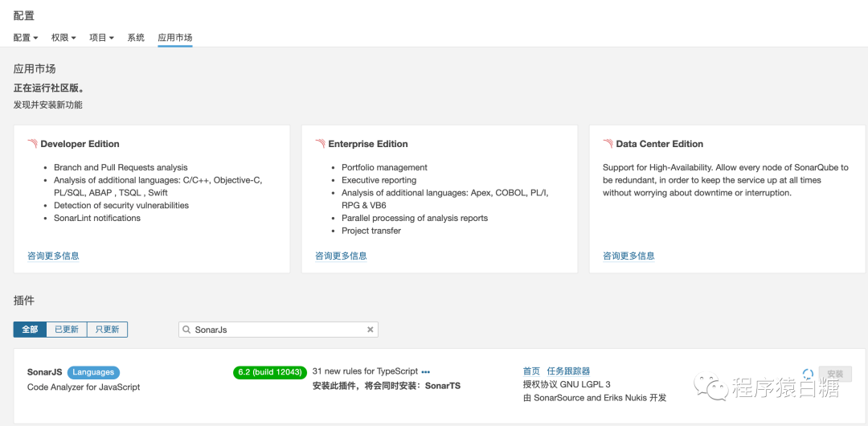Click the '正在运行社区版。' text
The width and height of the screenshot is (868, 426).
(49, 88)
